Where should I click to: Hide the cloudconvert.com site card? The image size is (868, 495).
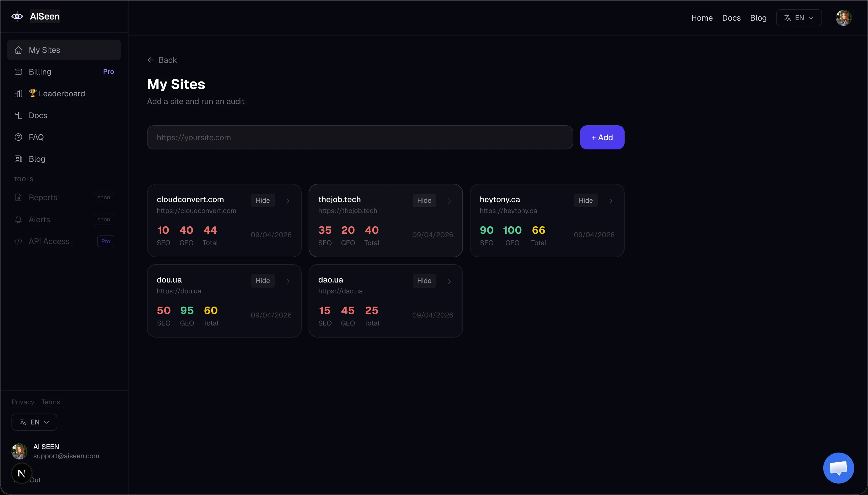pos(262,200)
